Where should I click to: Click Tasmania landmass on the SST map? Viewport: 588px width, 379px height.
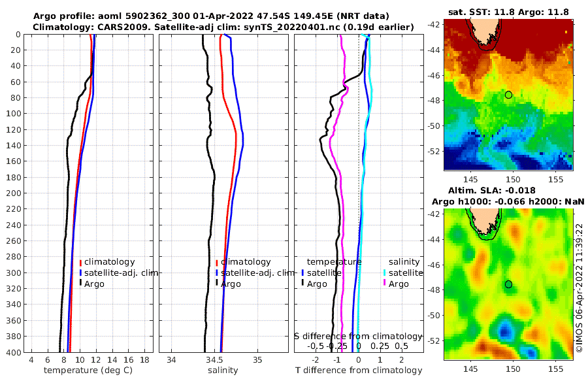click(x=483, y=33)
